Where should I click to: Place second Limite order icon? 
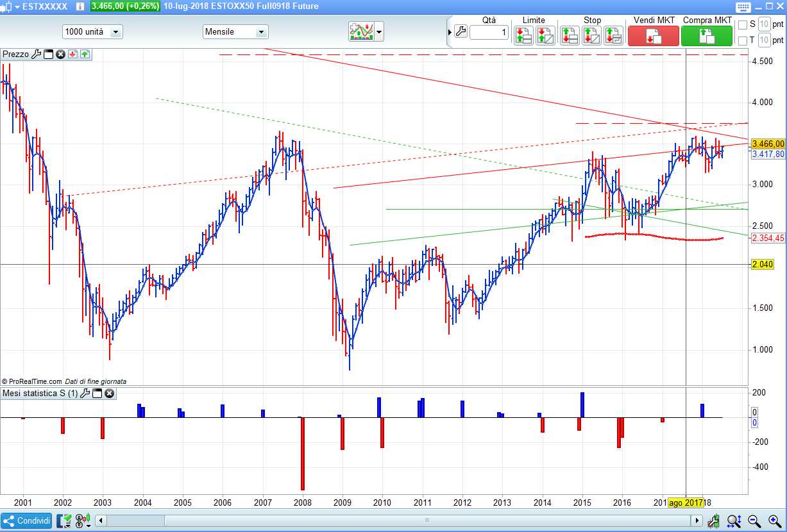click(x=545, y=35)
